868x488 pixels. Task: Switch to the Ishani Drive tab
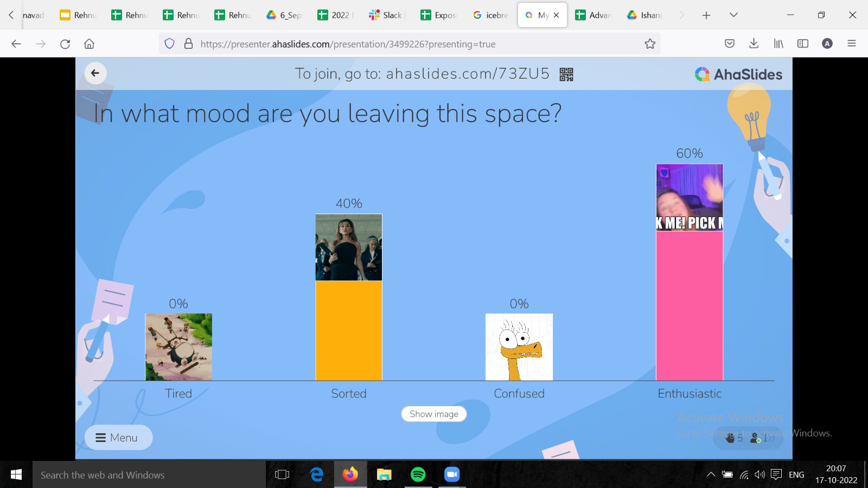(x=644, y=15)
